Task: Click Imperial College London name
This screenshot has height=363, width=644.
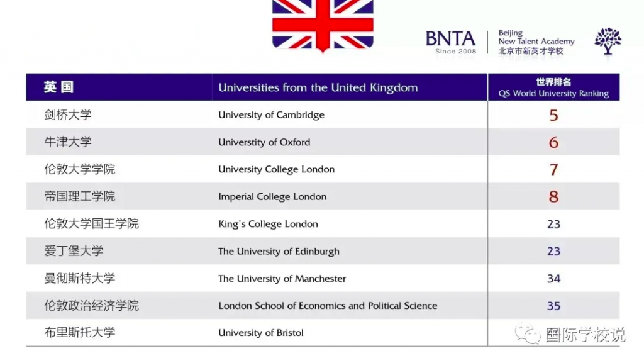Action: 272,197
